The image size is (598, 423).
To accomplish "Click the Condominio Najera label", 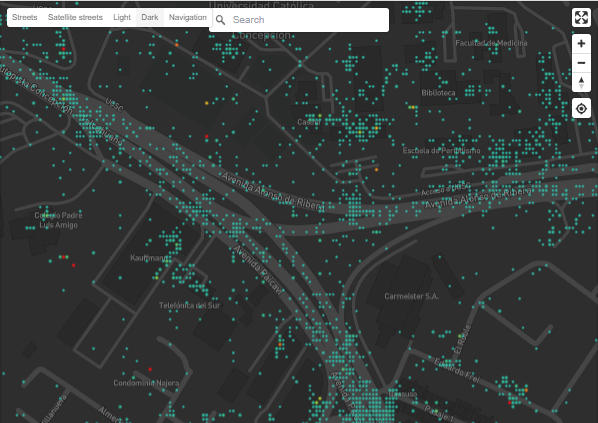I will pos(146,383).
